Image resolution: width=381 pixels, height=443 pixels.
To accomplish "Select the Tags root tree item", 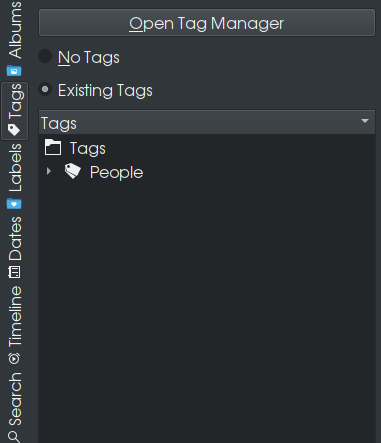I will [88, 148].
